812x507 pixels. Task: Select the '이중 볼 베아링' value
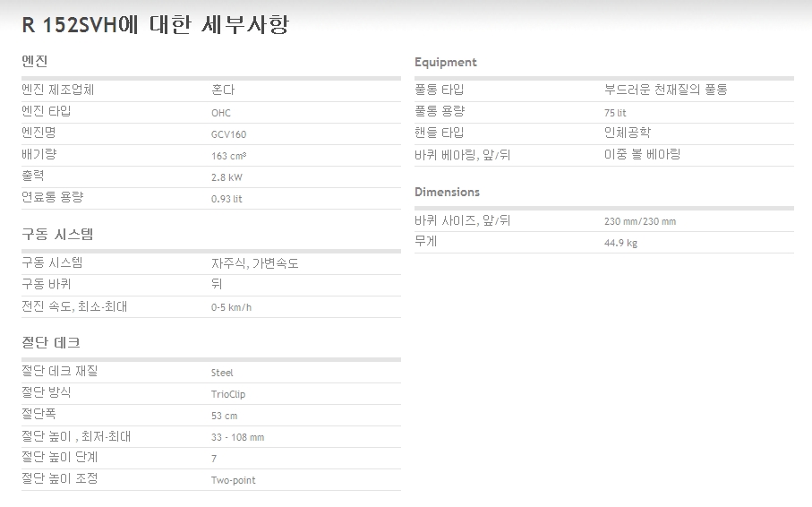pos(642,154)
